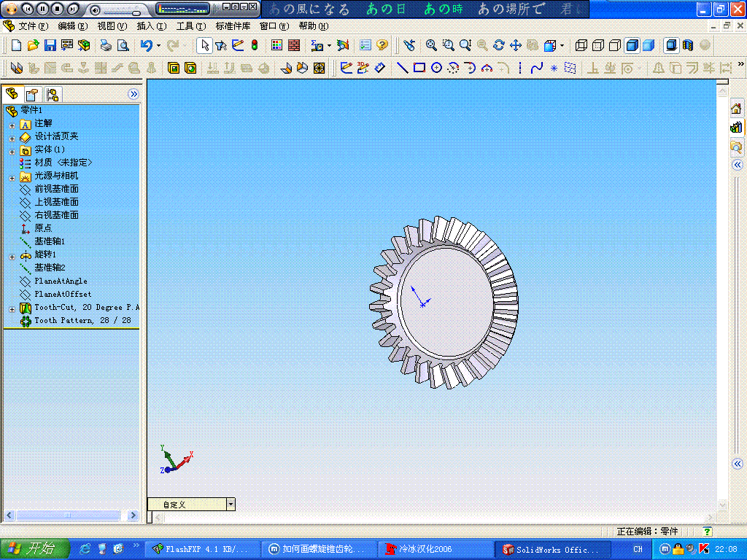Select the Spline sketch tool
747x560 pixels.
[x=537, y=68]
